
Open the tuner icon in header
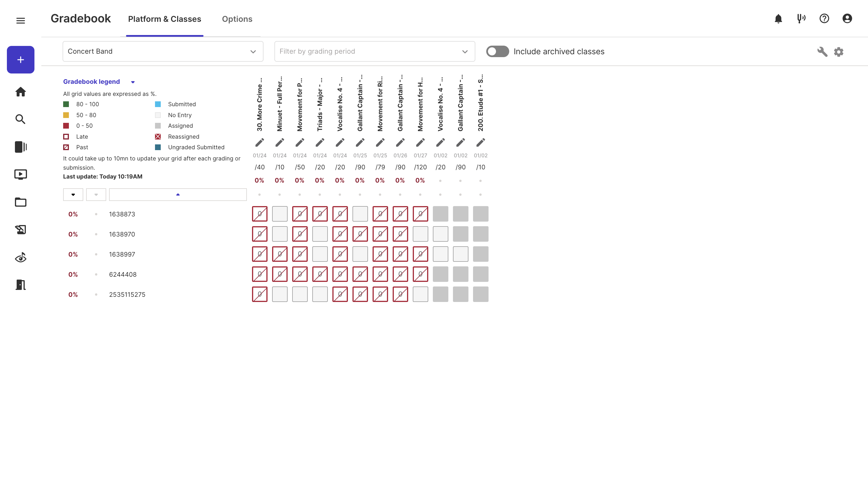click(x=801, y=19)
